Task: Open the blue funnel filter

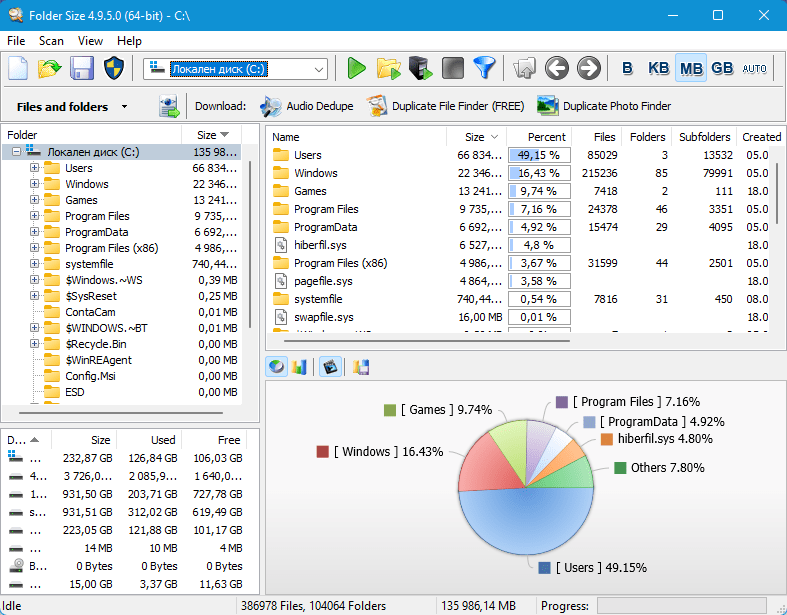Action: (484, 68)
